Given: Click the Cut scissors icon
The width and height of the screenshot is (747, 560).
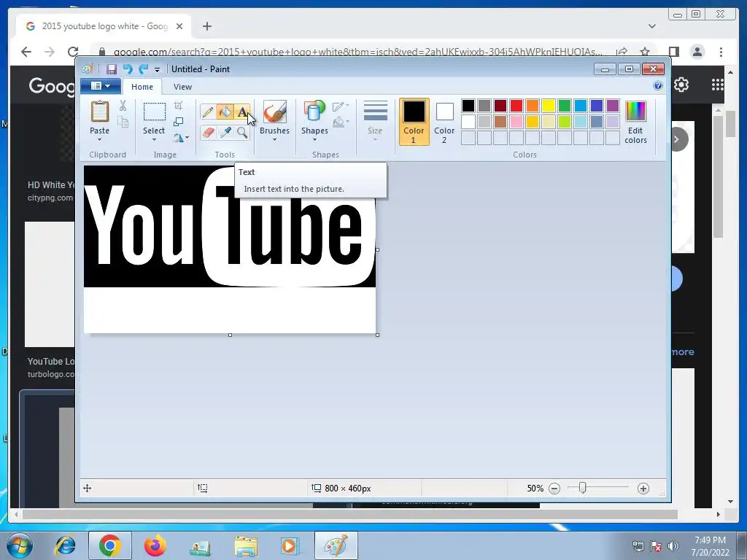Looking at the screenshot, I should coord(123,106).
